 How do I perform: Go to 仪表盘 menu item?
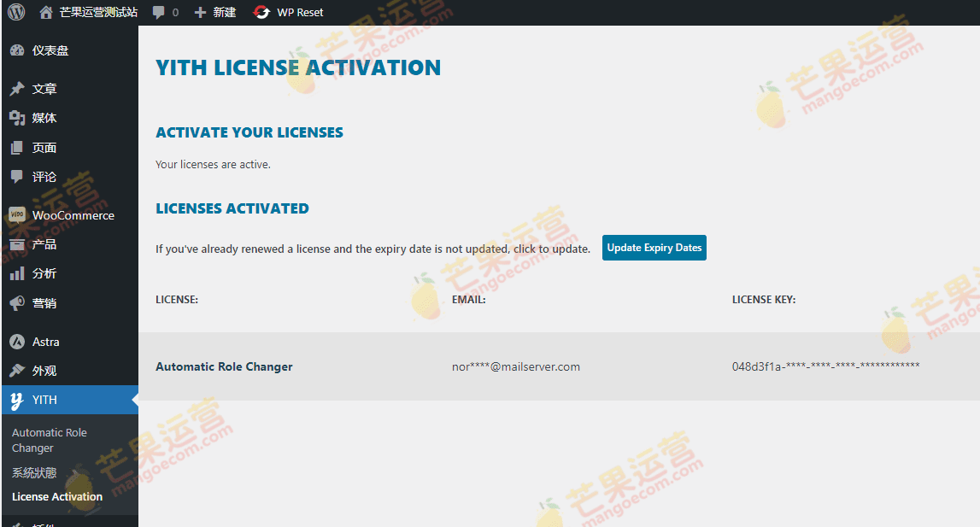(50, 50)
